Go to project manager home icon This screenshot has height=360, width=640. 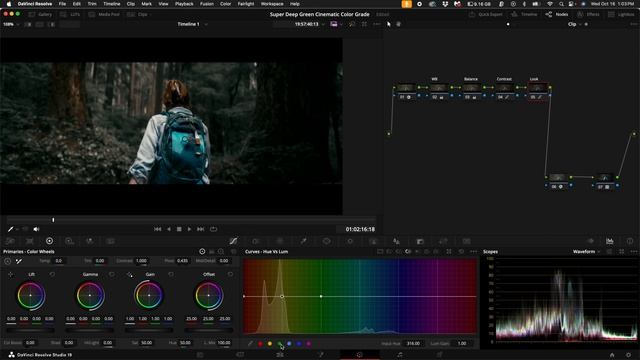click(612, 355)
